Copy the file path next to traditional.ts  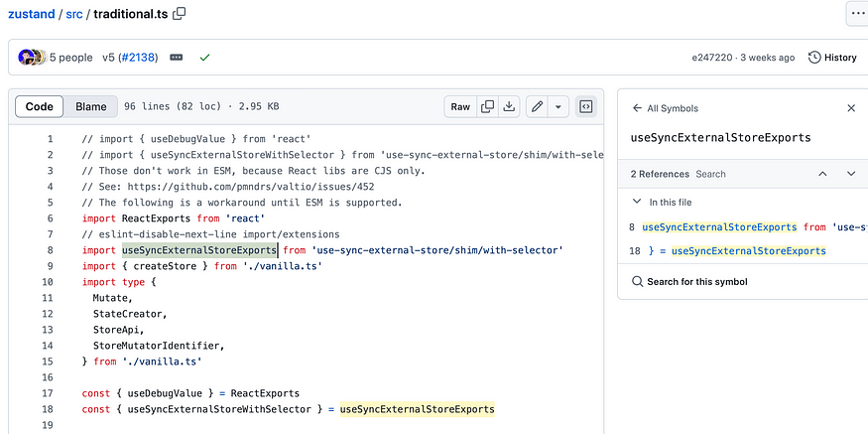point(179,14)
